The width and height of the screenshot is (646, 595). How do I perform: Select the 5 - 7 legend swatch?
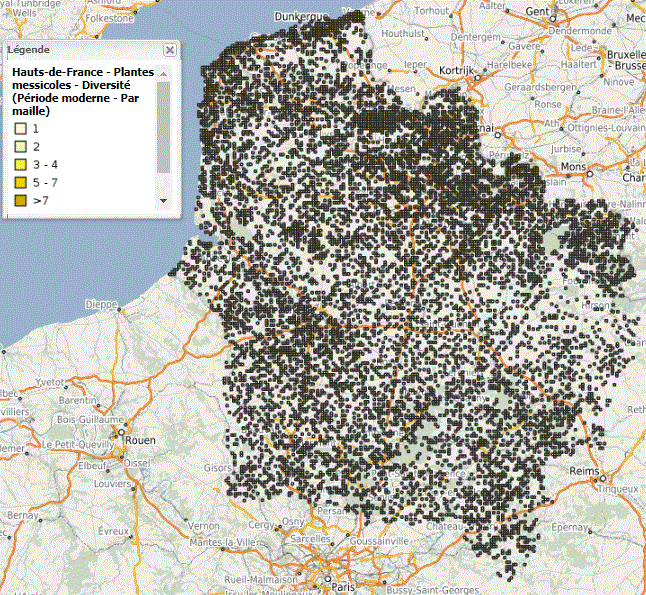(x=19, y=184)
